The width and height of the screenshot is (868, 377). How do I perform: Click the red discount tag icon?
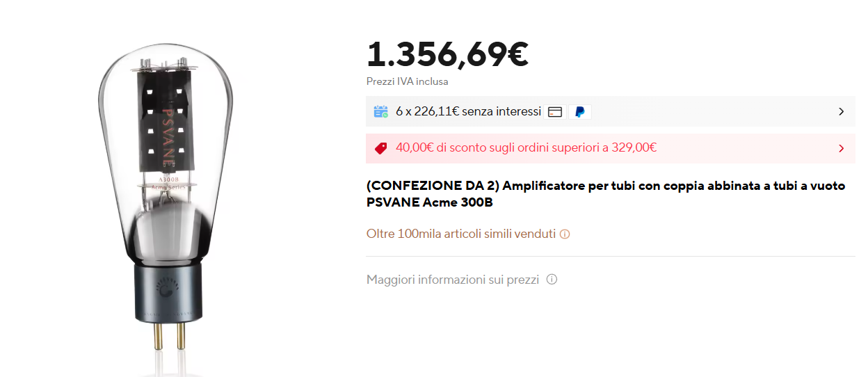tap(380, 147)
